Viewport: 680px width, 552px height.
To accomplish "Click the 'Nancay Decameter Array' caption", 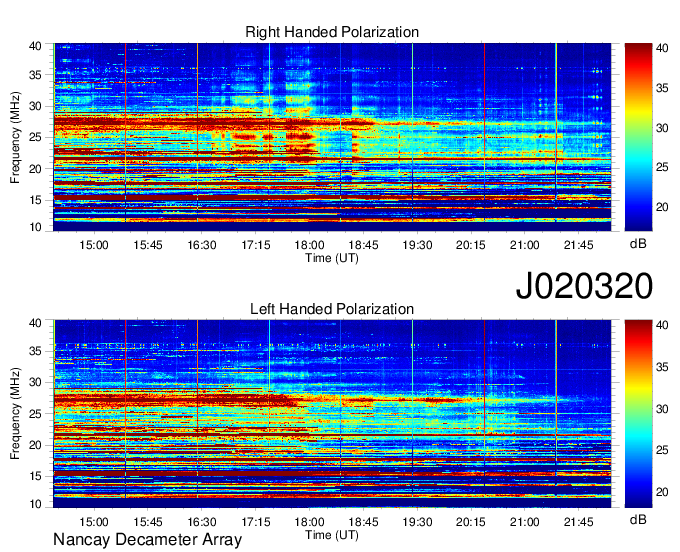I will tap(147, 540).
